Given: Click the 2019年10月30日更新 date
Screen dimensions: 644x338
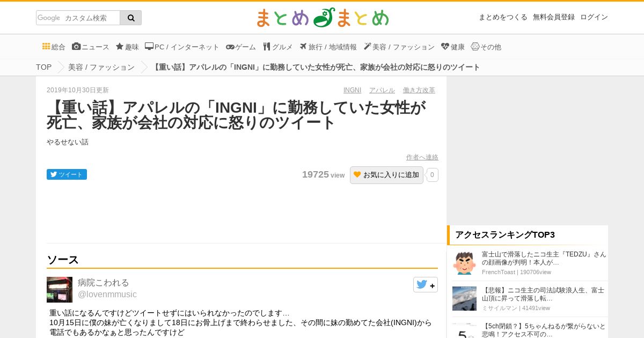Looking at the screenshot, I should [78, 90].
